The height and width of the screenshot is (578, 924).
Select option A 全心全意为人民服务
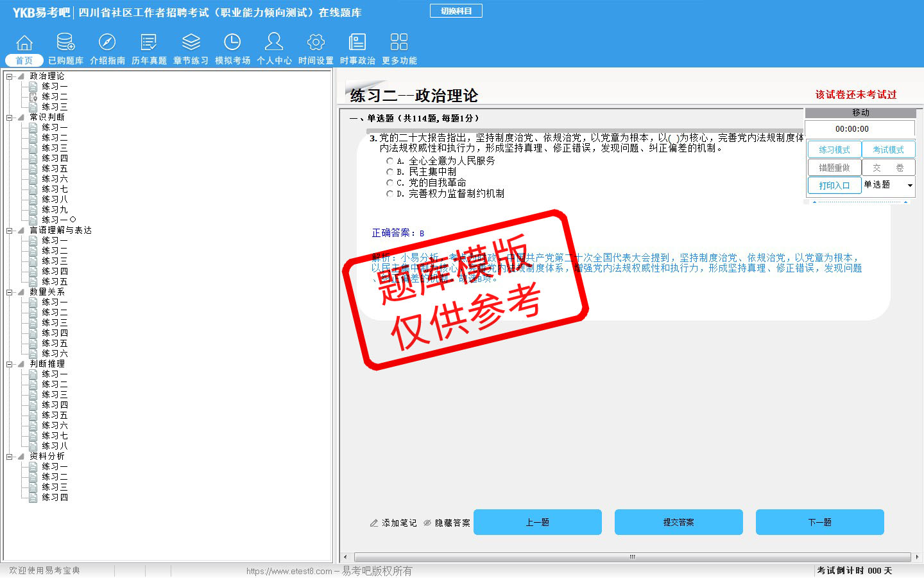tap(389, 161)
